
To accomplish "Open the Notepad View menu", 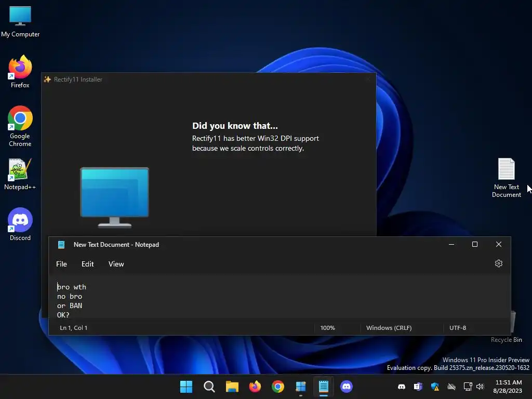I will coord(116,264).
